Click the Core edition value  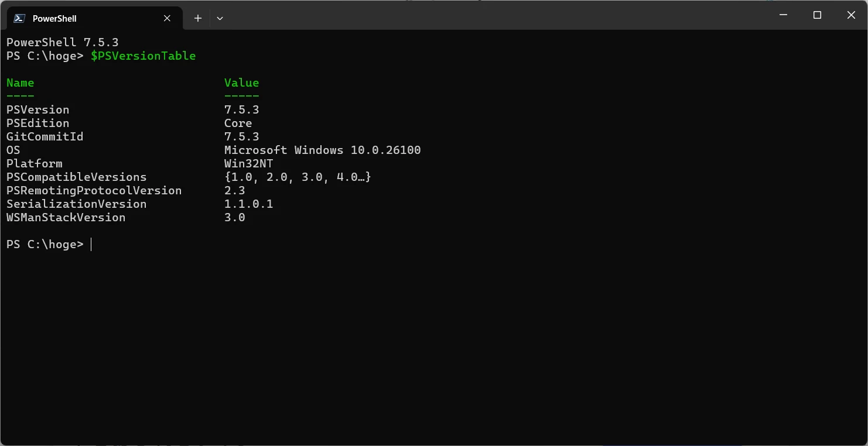238,123
